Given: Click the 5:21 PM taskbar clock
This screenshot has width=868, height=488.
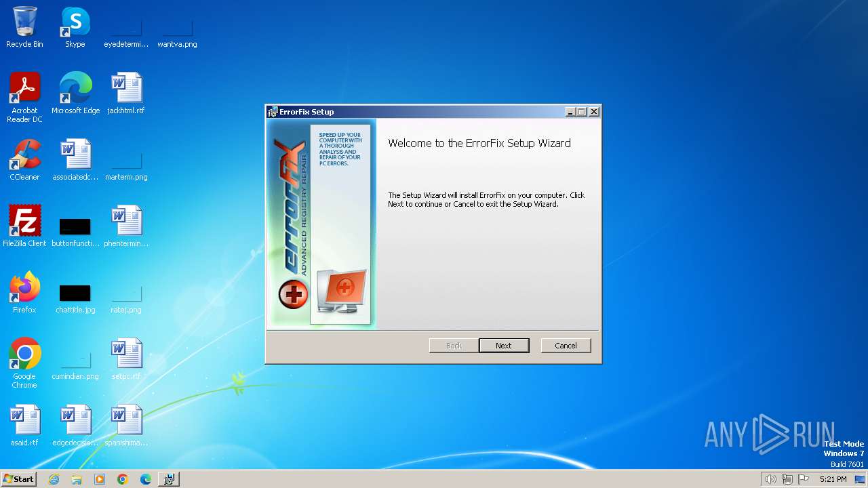Looking at the screenshot, I should click(x=833, y=479).
